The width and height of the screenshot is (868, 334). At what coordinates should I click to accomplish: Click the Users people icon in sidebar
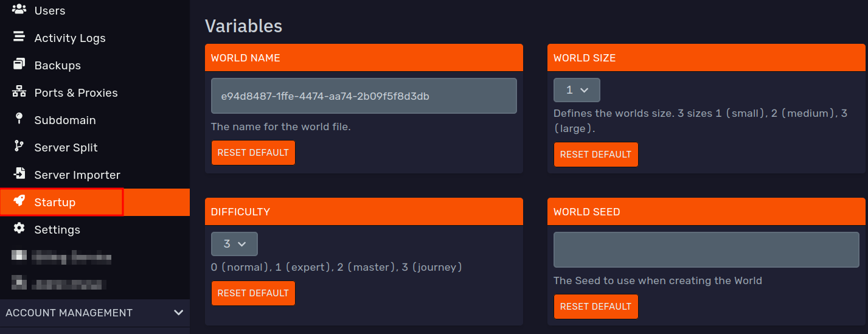(19, 10)
